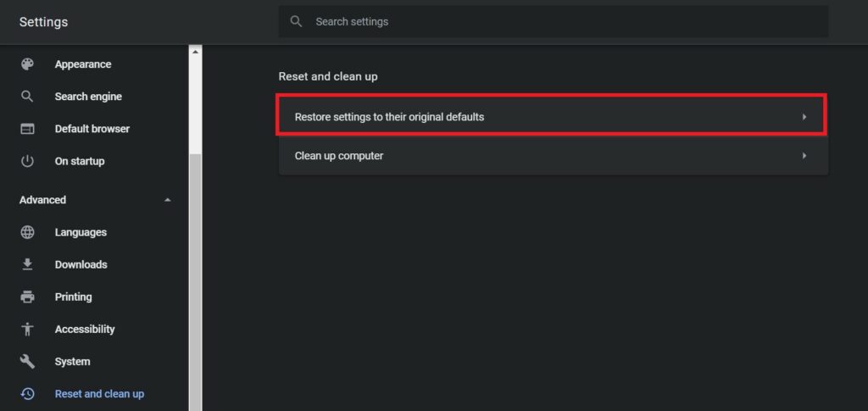Click the Search engine magnifier icon
Image resolution: width=868 pixels, height=411 pixels.
(27, 97)
